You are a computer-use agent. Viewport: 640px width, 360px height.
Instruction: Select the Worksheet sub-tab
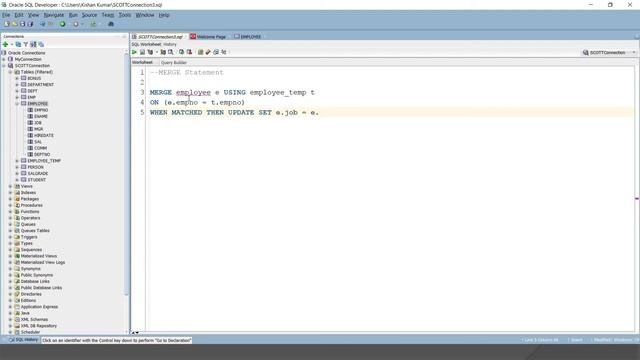click(142, 62)
